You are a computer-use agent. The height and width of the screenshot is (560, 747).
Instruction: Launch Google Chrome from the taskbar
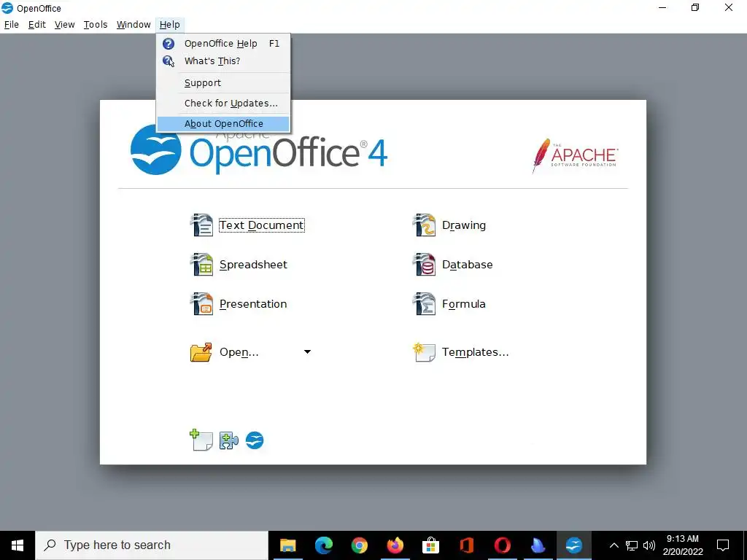(359, 545)
